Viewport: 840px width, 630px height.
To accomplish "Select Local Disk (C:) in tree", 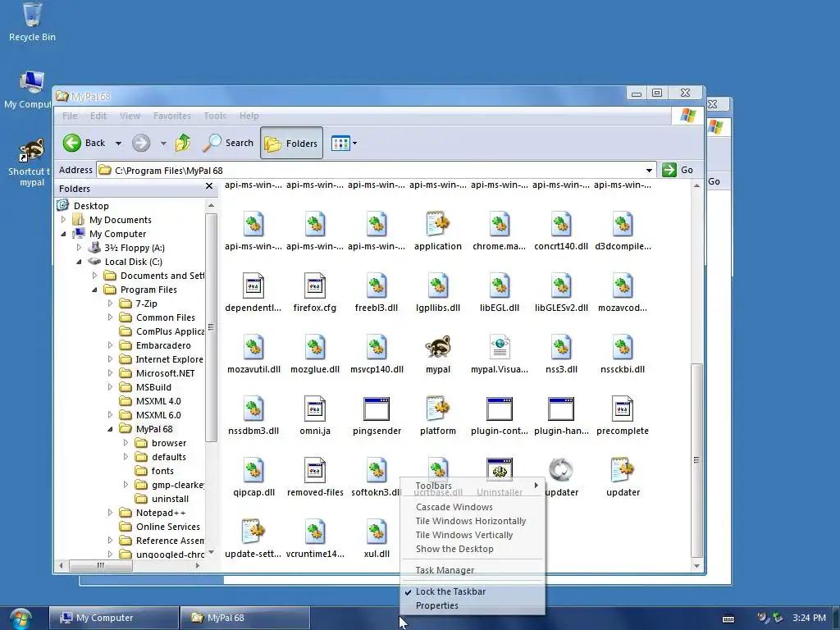I will (x=126, y=262).
